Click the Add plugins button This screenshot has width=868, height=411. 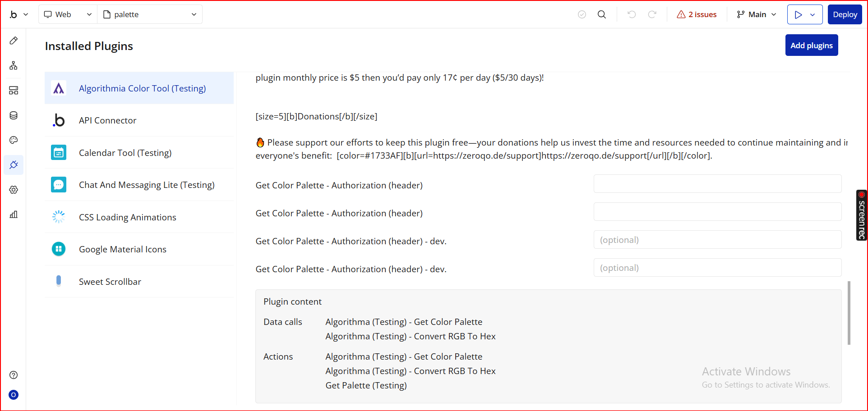tap(811, 46)
